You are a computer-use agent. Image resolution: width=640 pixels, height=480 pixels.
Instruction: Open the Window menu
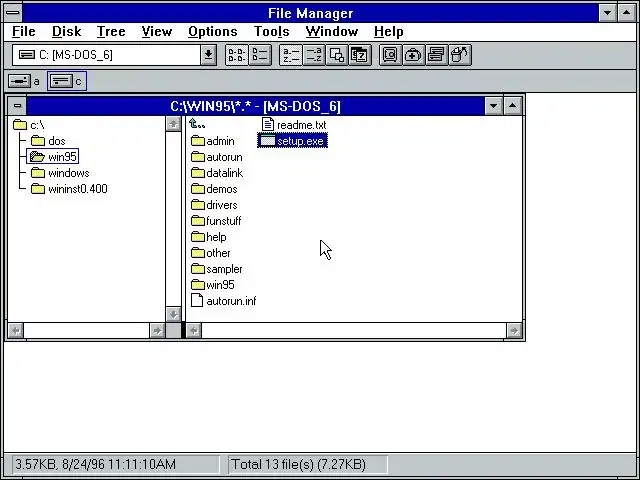point(332,31)
